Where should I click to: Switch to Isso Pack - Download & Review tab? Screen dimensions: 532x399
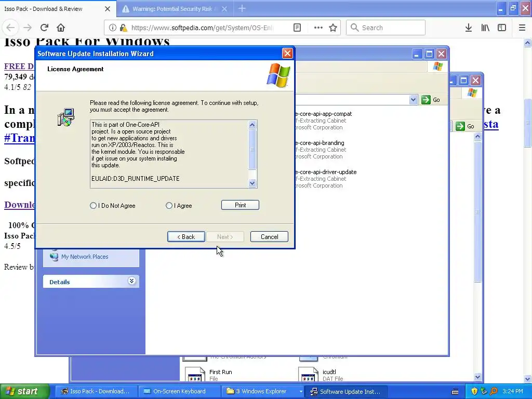click(x=51, y=9)
